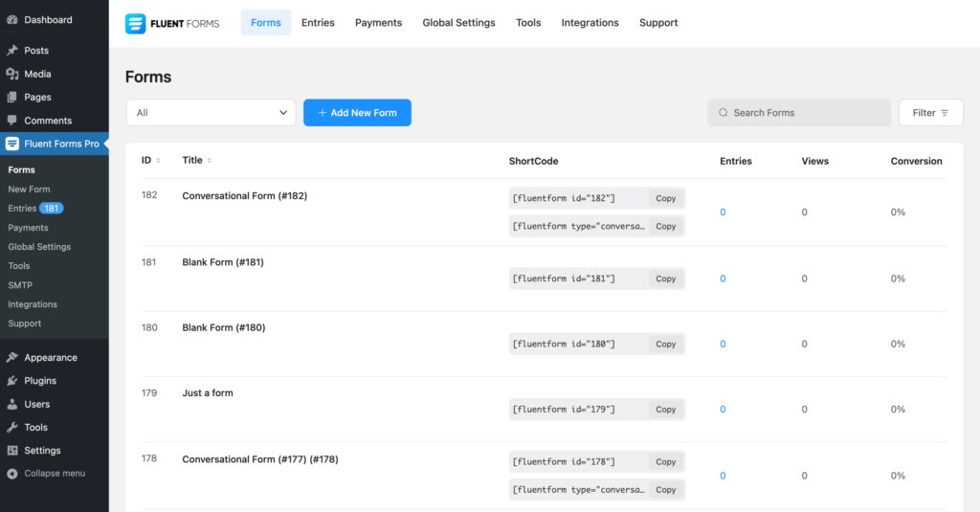Open the Payments top tab
This screenshot has width=980, height=512.
[378, 23]
